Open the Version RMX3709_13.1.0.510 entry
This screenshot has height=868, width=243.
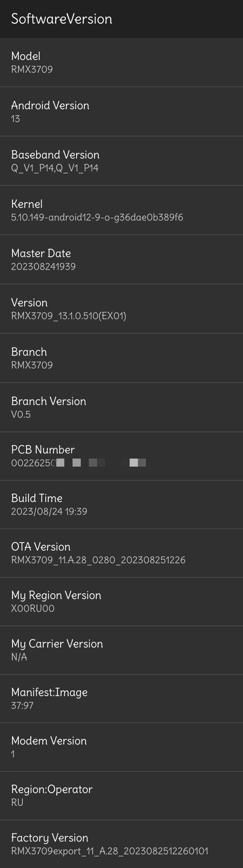click(x=122, y=308)
